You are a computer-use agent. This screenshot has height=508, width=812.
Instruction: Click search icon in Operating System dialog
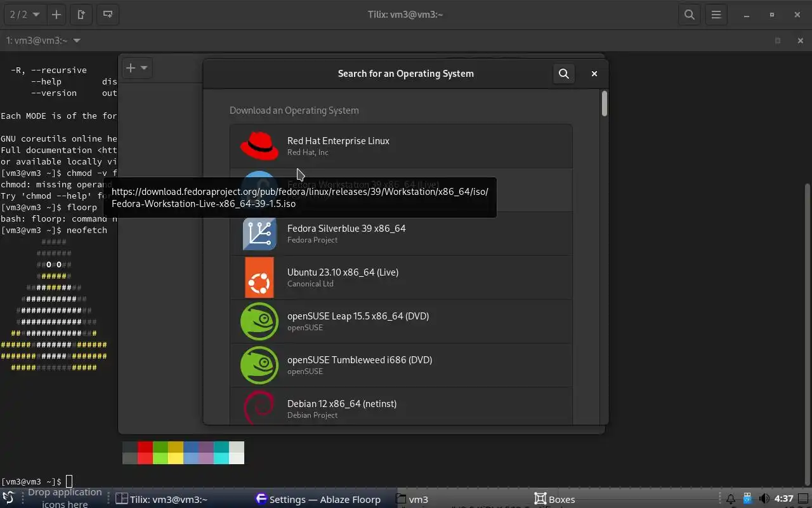tap(563, 74)
